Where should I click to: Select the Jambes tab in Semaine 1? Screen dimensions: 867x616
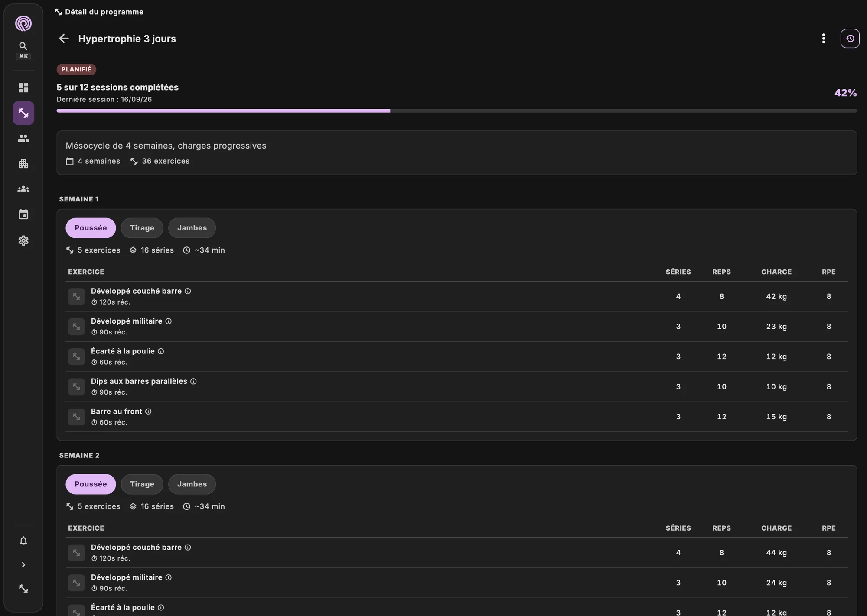click(x=192, y=228)
